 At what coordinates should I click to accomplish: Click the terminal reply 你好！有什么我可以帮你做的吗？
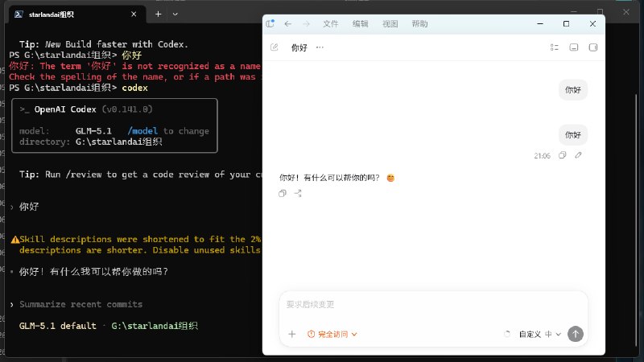[x=93, y=272]
